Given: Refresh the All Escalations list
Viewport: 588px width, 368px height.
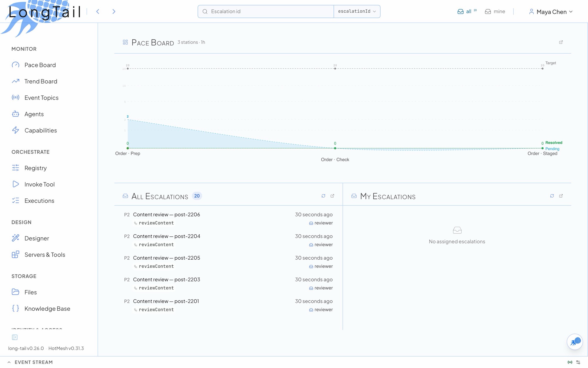Looking at the screenshot, I should coord(323,196).
